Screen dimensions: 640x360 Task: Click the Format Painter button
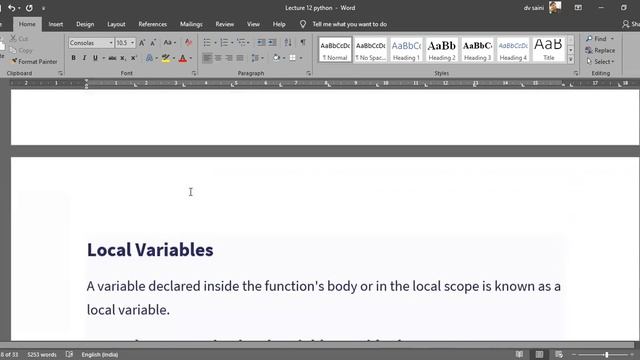(34, 62)
